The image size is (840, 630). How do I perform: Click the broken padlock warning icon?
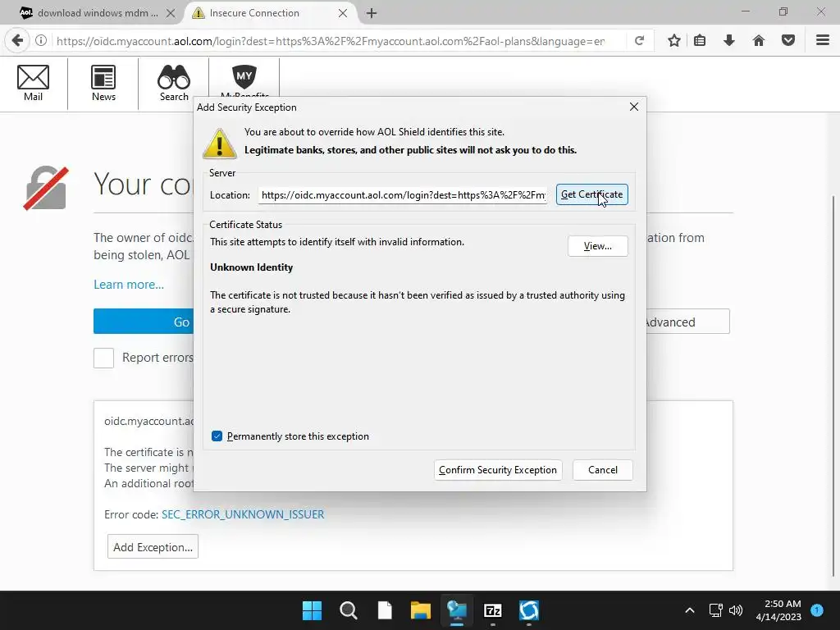tap(46, 188)
